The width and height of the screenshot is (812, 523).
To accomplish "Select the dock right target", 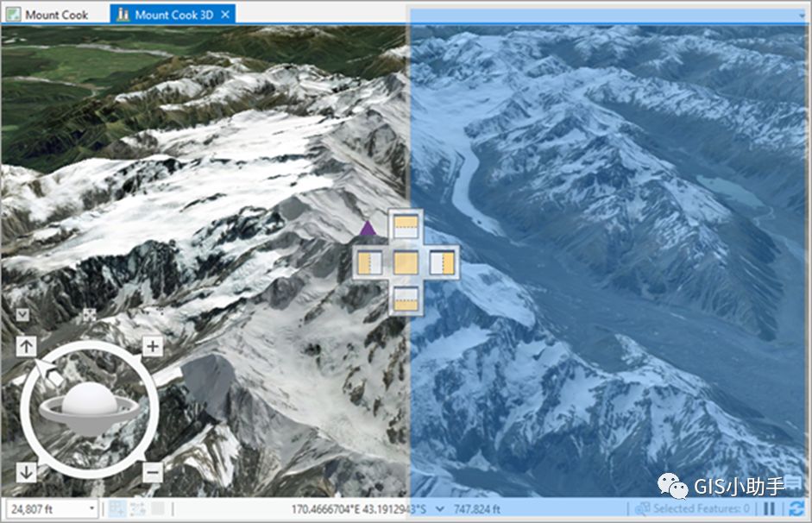I will (443, 263).
